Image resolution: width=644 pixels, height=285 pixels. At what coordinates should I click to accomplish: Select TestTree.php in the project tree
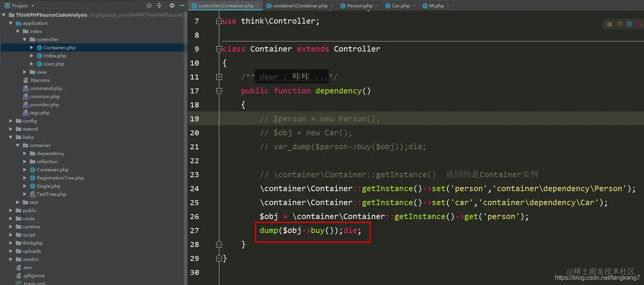[x=51, y=194]
